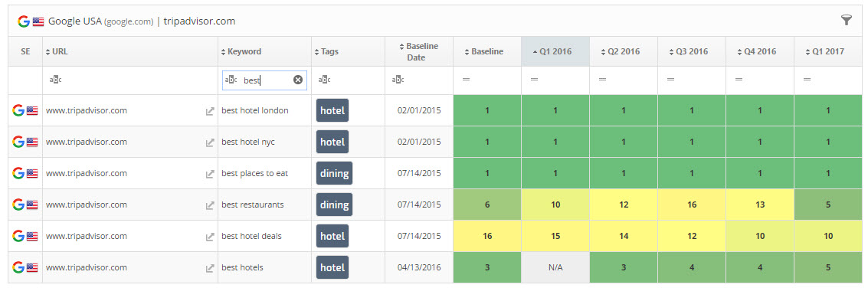The image size is (868, 288).
Task: Click the Google logo in header
Action: 23,21
